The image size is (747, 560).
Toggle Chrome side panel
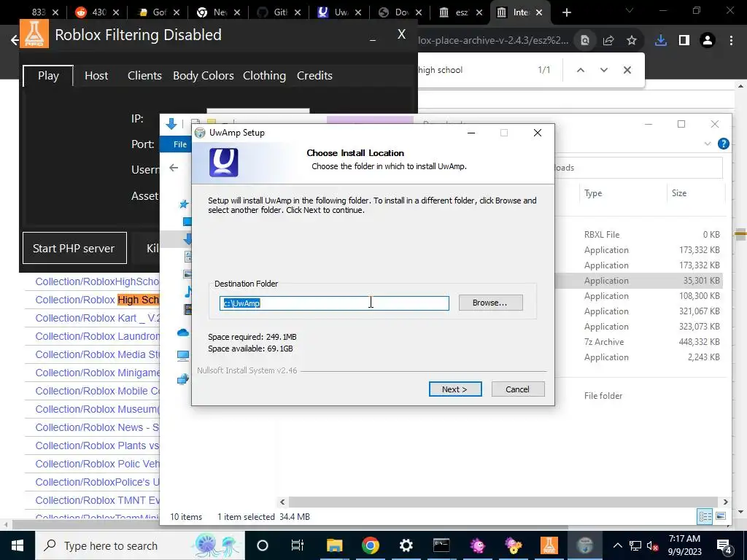coord(684,41)
